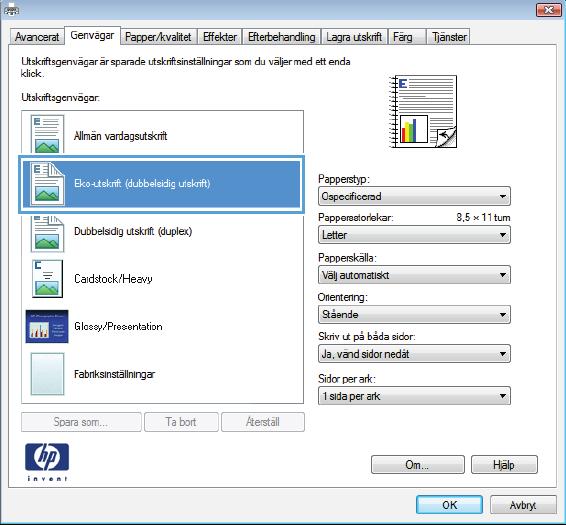
Task: Click the Dubbelsidig utskrift (duplex) icon
Action: tap(47, 233)
